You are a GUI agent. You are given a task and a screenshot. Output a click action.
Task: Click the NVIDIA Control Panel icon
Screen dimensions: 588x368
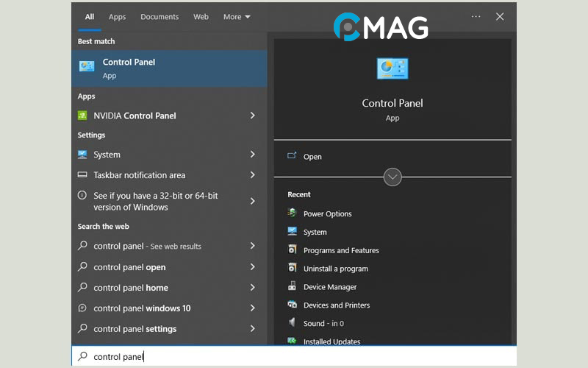pyautogui.click(x=82, y=116)
